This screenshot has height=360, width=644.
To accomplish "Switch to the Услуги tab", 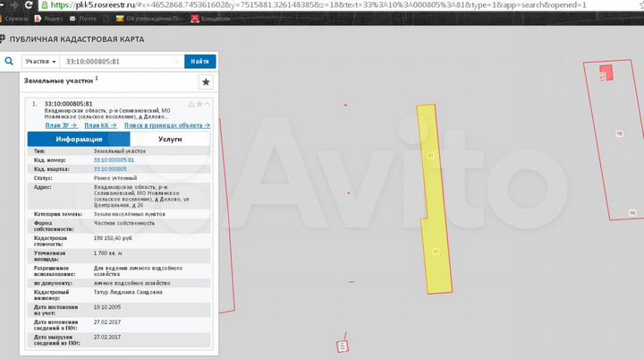I will click(170, 140).
